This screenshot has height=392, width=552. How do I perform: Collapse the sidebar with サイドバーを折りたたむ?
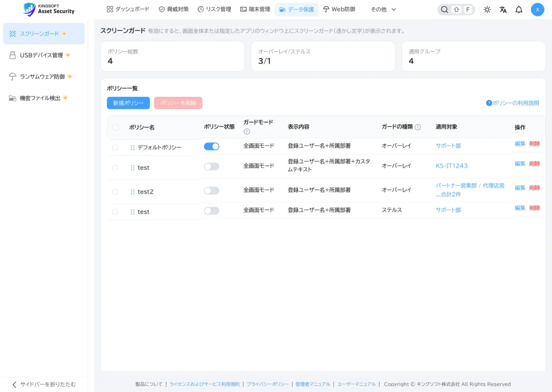tap(44, 384)
